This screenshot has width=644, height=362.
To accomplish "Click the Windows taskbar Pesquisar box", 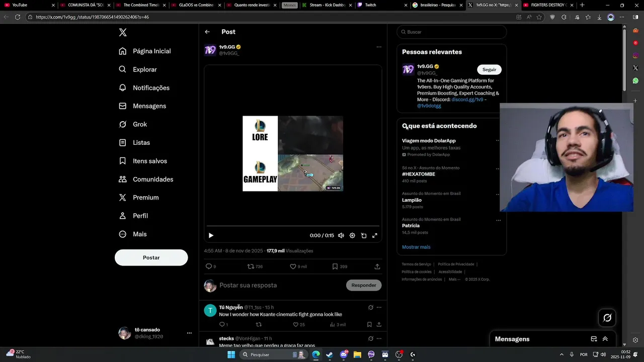I will point(273,354).
